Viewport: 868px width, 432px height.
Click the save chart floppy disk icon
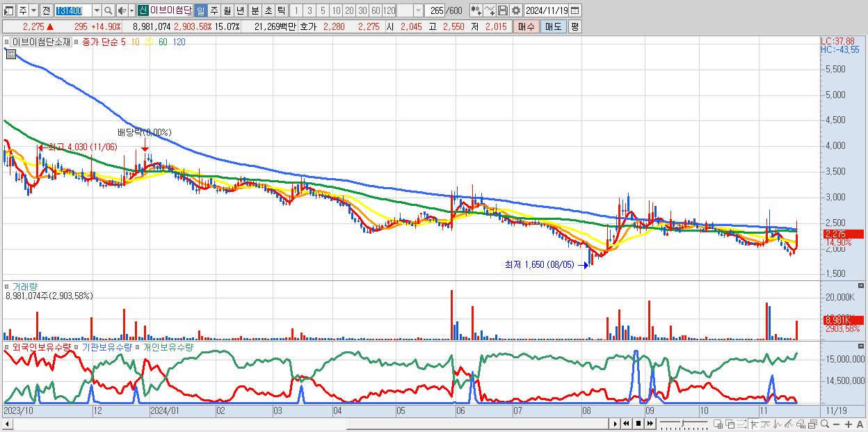click(x=503, y=10)
